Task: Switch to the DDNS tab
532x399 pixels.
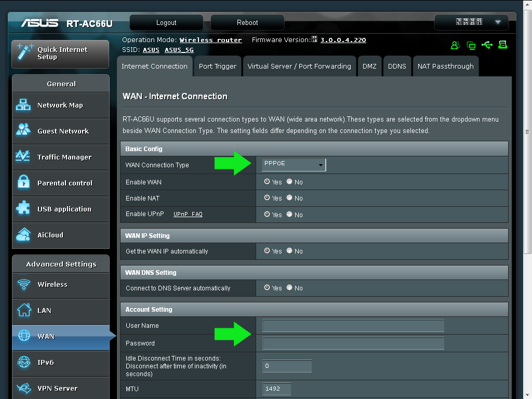Action: point(397,66)
